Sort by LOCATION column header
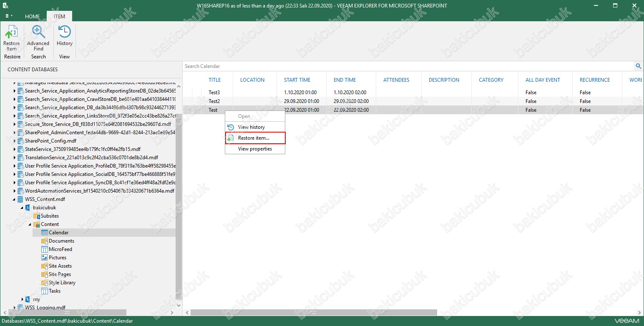 point(252,80)
